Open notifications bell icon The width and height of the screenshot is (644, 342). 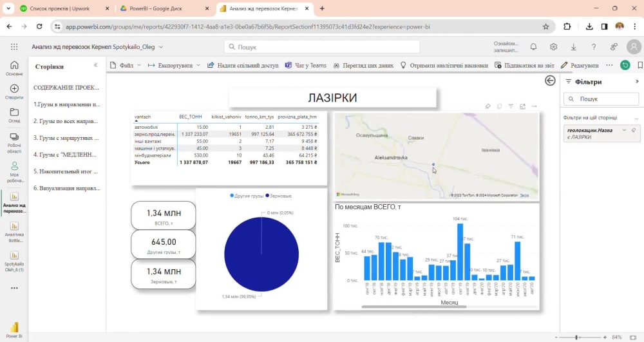tap(533, 47)
